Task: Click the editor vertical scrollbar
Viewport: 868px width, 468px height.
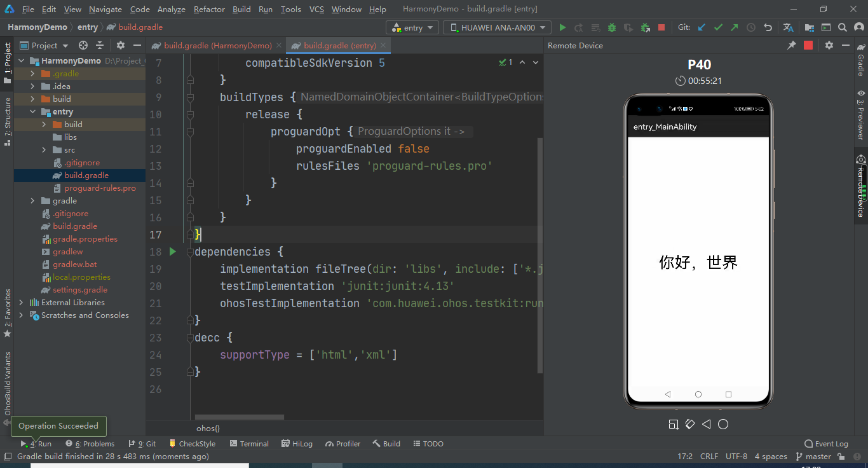Action: pyautogui.click(x=540, y=254)
